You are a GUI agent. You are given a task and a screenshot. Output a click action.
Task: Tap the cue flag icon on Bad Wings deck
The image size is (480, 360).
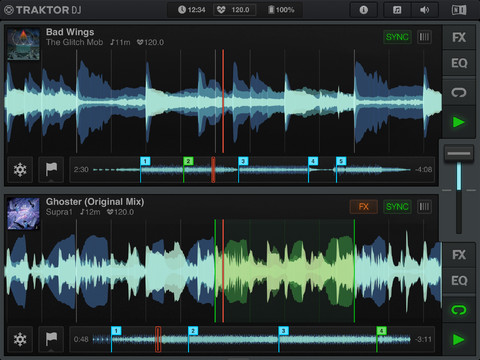[51, 170]
